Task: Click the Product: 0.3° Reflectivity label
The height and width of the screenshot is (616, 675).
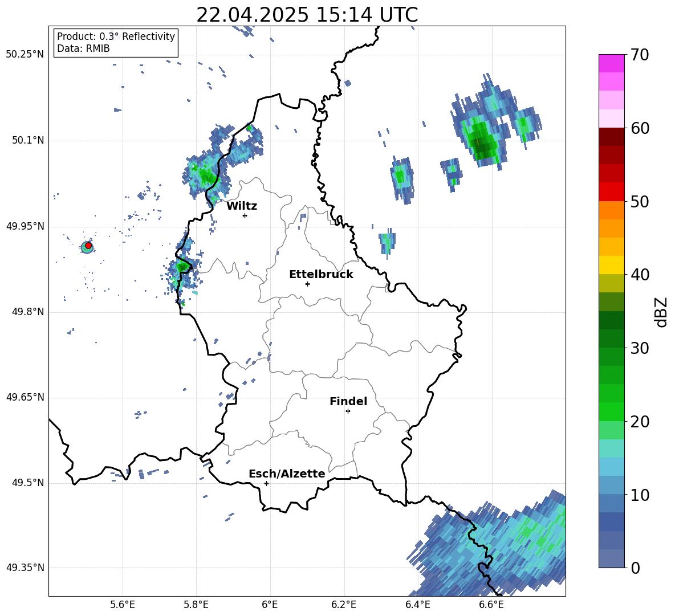Action: tap(116, 36)
